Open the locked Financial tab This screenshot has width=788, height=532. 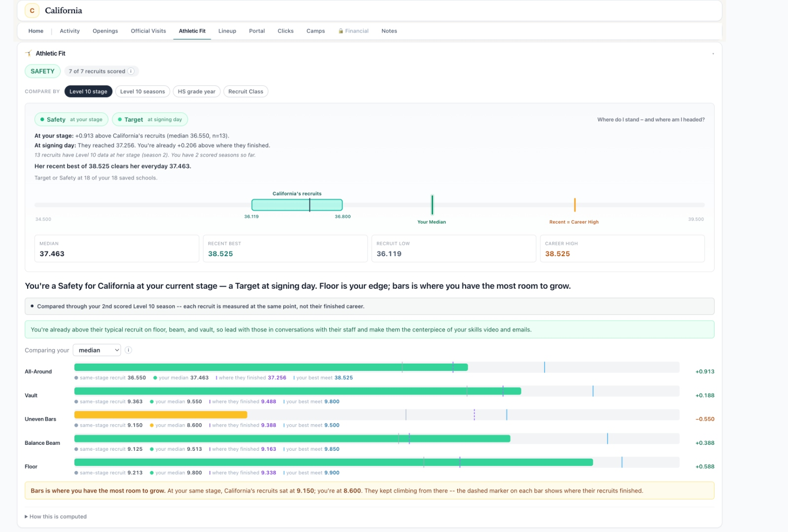(x=353, y=31)
